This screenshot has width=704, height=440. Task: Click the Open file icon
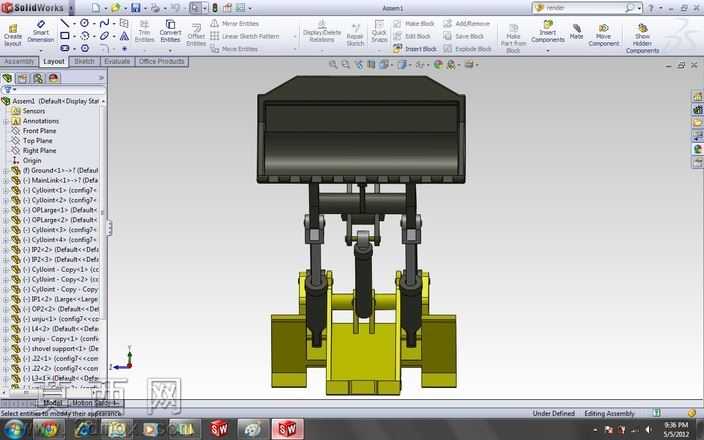point(116,8)
